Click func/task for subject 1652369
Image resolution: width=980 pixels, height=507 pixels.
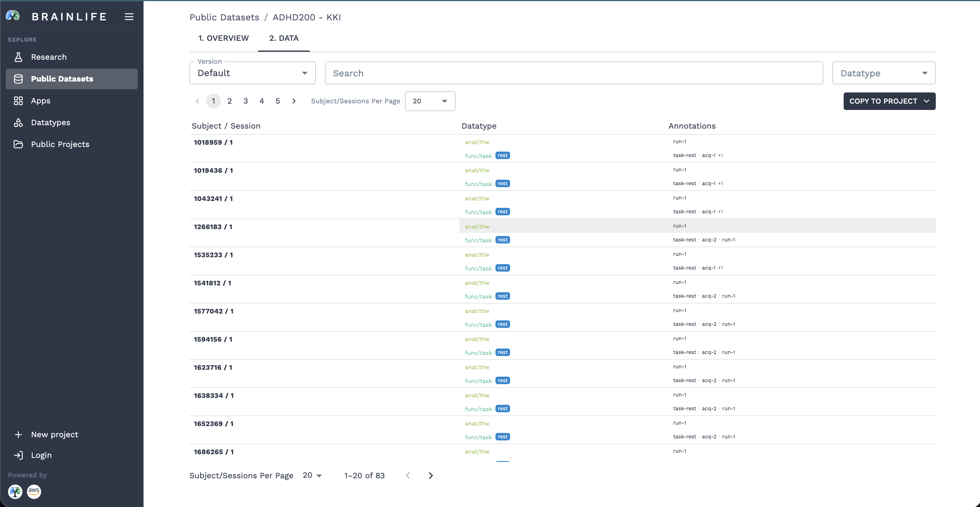(478, 438)
